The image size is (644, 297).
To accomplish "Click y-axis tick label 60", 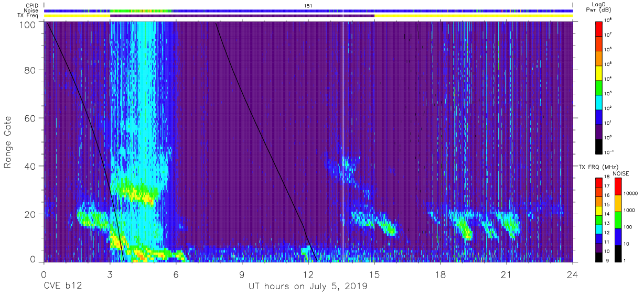I will click(30, 118).
